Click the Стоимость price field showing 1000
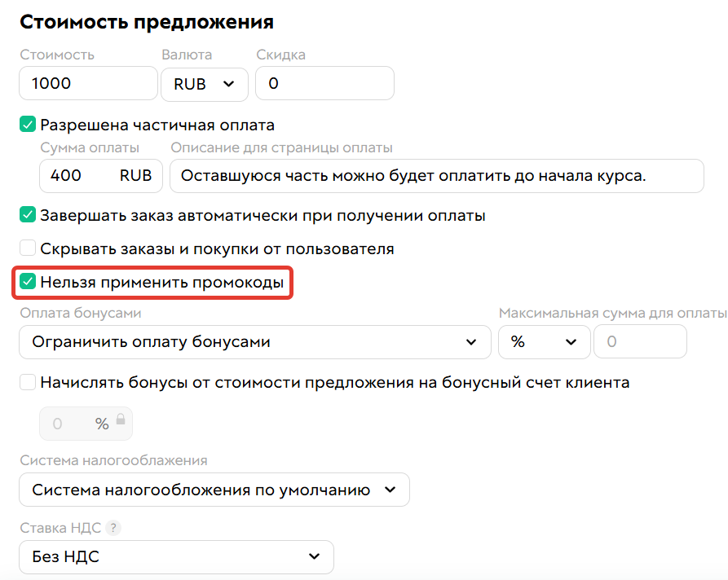This screenshot has height=580, width=728. click(x=88, y=84)
